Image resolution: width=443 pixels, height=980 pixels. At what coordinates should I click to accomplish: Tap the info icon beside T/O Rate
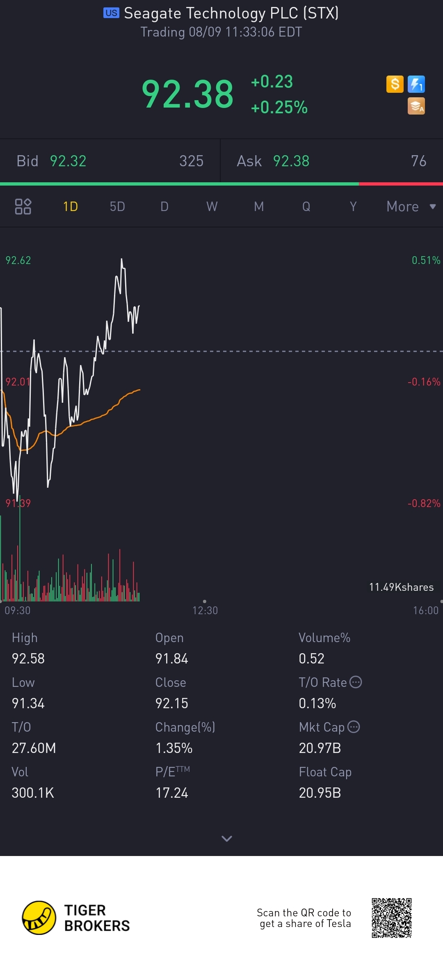tap(356, 682)
